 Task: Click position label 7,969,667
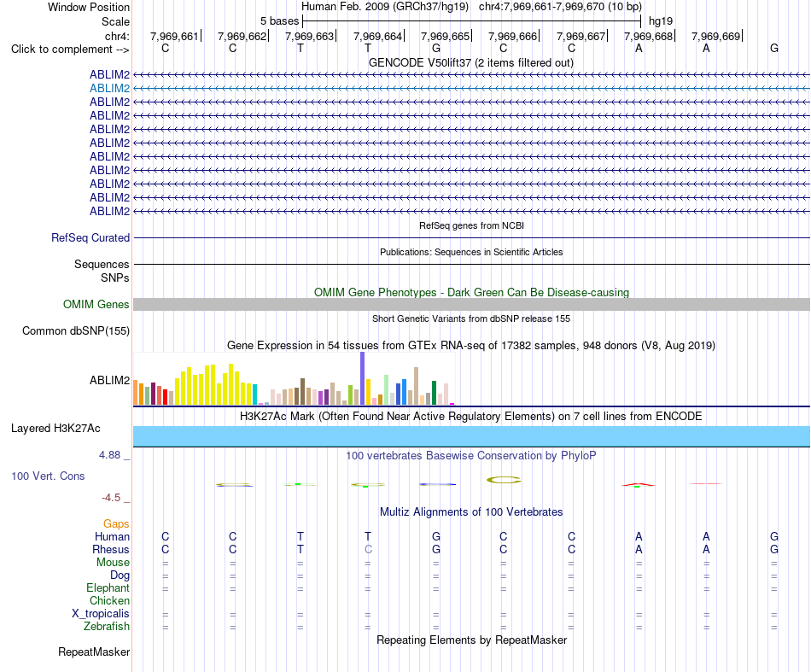click(x=581, y=36)
